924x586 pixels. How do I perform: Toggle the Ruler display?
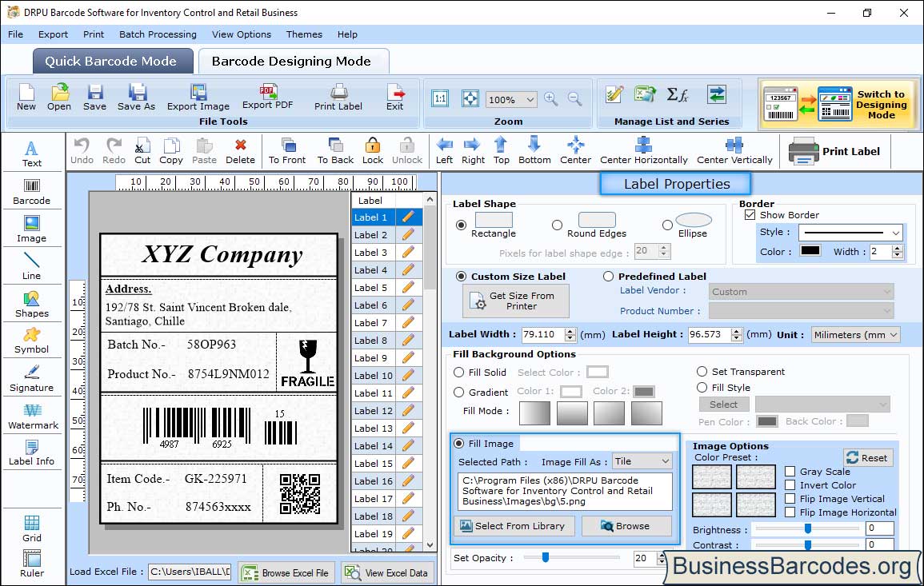coord(32,564)
